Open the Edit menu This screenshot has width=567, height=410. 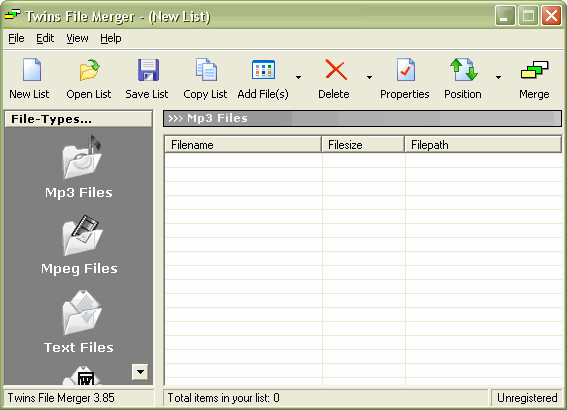pyautogui.click(x=45, y=38)
